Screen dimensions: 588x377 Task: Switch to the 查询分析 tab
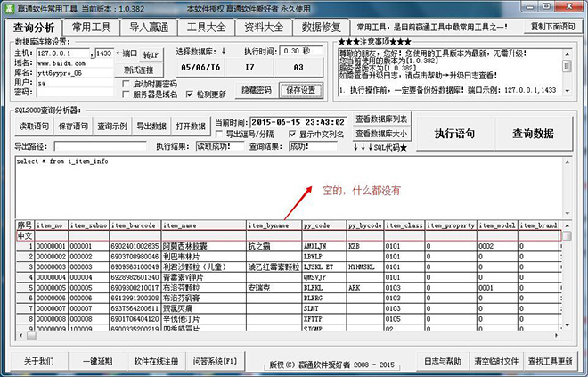coord(34,28)
